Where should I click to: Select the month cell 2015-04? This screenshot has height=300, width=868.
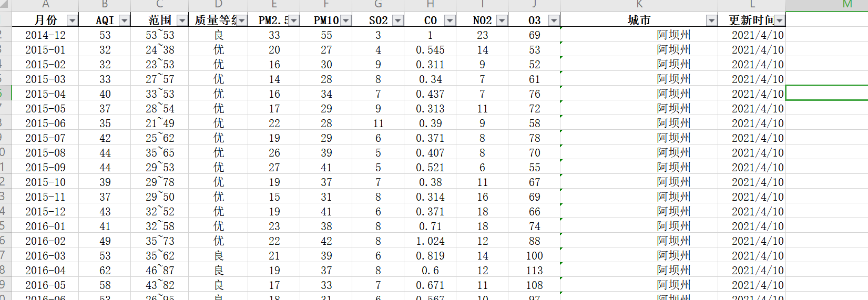[46, 94]
